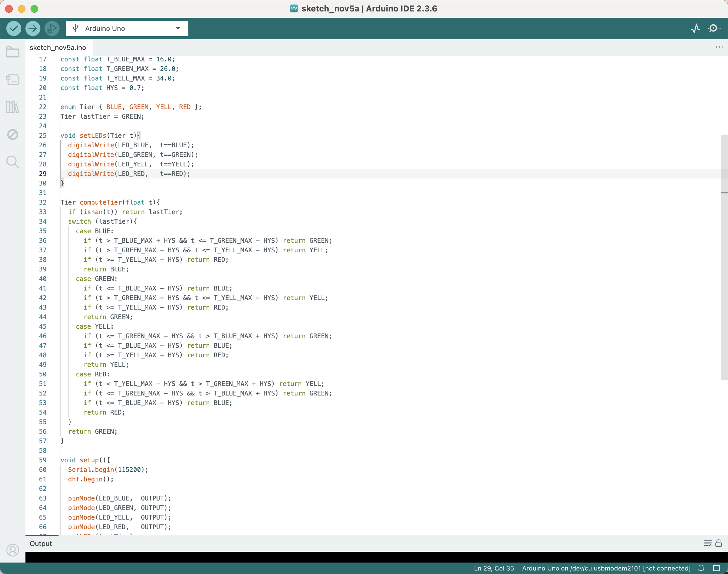The height and width of the screenshot is (574, 728).
Task: Open the Sketchbook folder panel
Action: click(x=13, y=52)
